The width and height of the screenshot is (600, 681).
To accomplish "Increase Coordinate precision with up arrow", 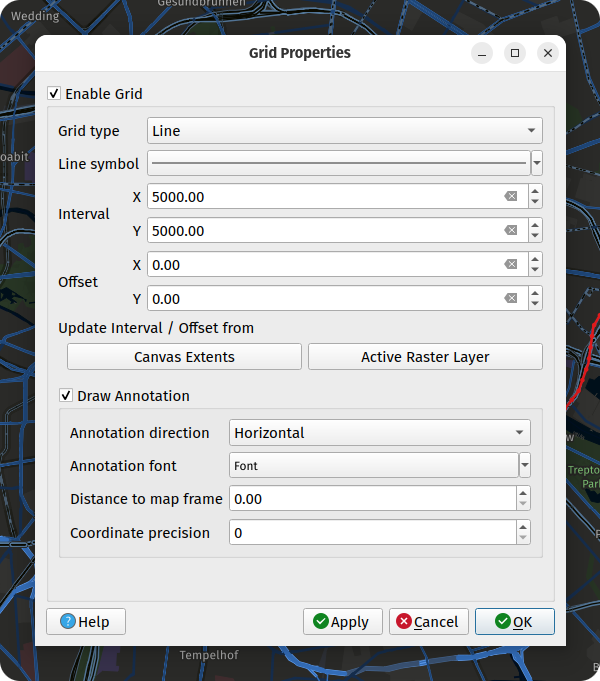I will coord(523,527).
